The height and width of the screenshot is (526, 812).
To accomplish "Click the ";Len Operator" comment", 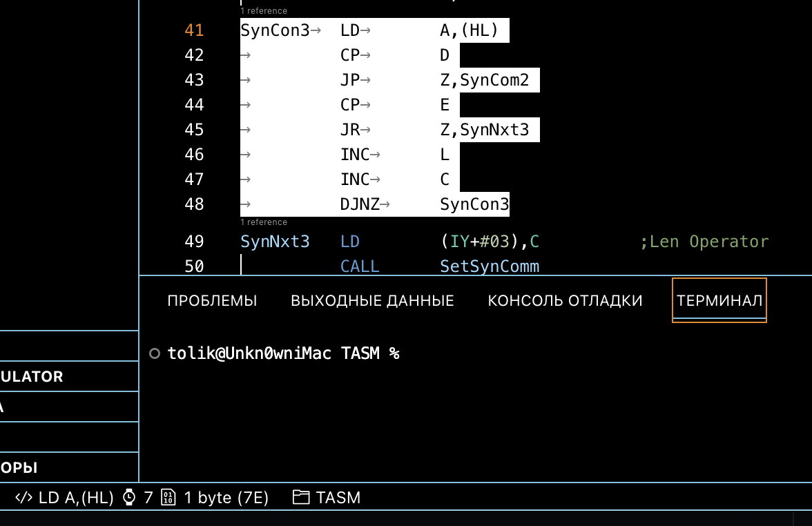I will [704, 242].
